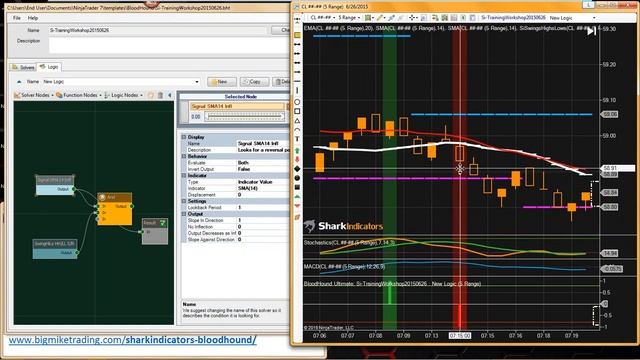
Task: Choose the diamond marker tool
Action: pyautogui.click(x=297, y=169)
